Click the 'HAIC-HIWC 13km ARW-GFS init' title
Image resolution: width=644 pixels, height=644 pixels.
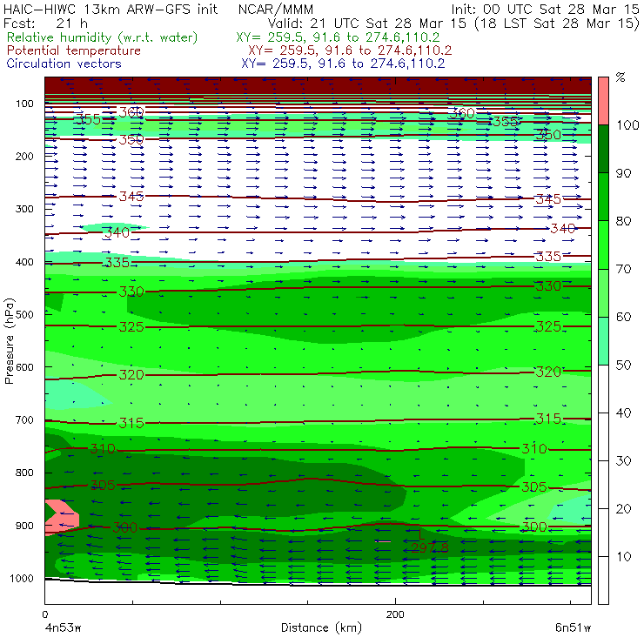point(111,9)
